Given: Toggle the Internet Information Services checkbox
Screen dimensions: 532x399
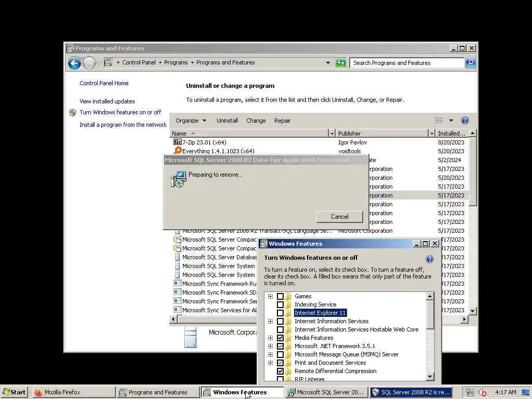Looking at the screenshot, I should tap(280, 321).
